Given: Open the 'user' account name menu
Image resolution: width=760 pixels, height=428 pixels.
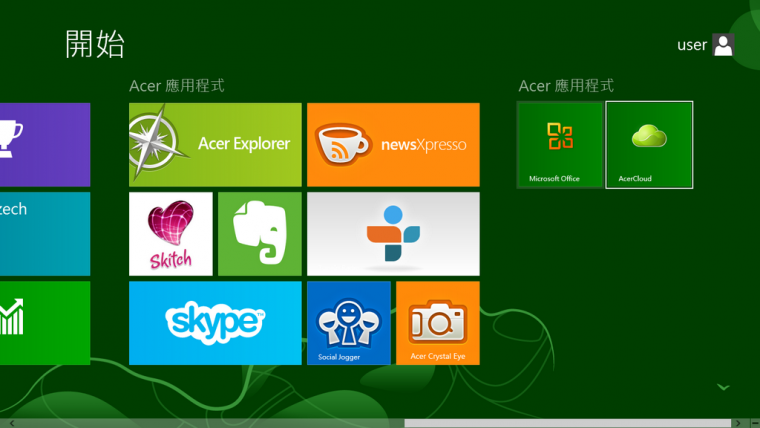Looking at the screenshot, I should coord(692,45).
